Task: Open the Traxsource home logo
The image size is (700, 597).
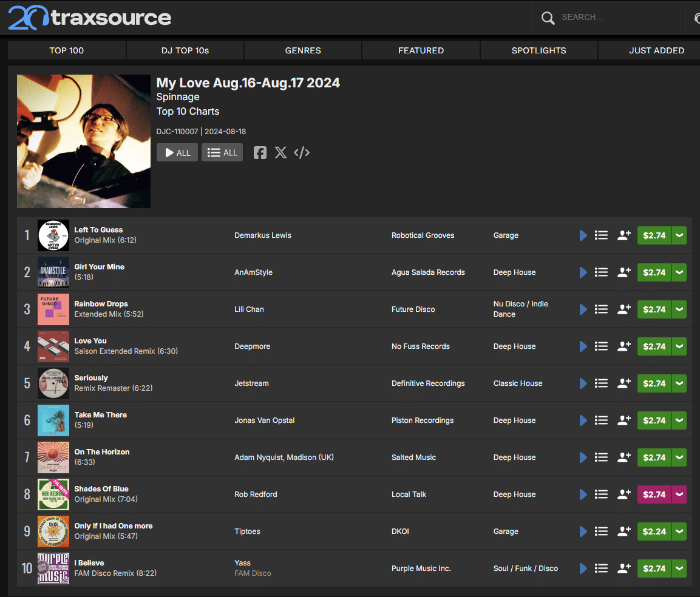Action: pos(90,18)
